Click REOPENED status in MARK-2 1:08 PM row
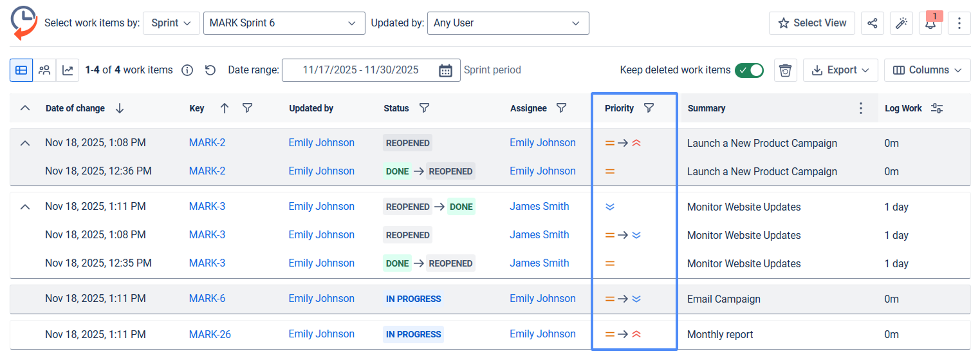The image size is (980, 358). click(407, 143)
